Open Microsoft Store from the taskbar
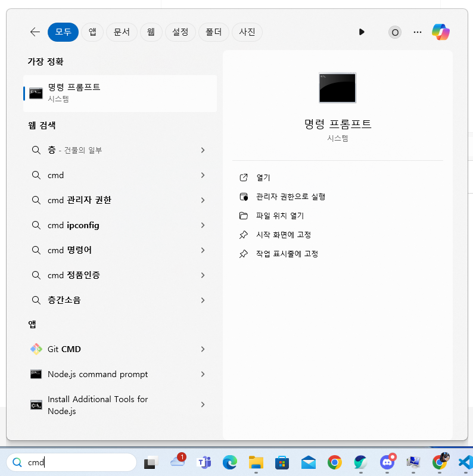 click(282, 463)
